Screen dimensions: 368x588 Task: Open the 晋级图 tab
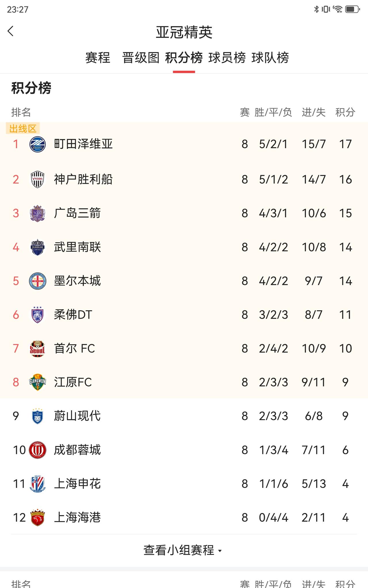pyautogui.click(x=141, y=58)
